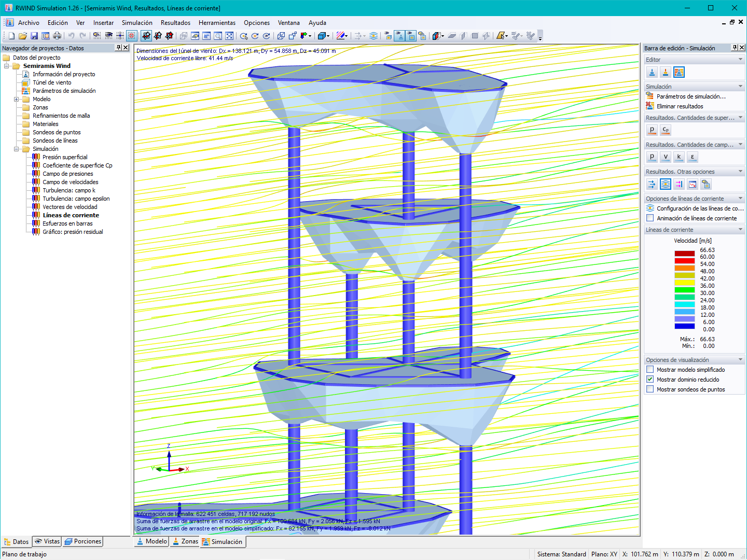Collapse the Simulación tree folder
Viewport: 747px width, 560px height.
click(x=17, y=149)
